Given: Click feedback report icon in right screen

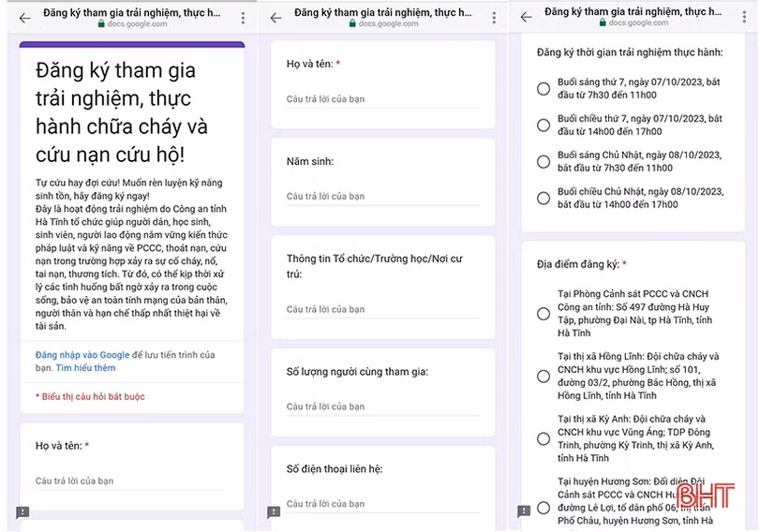Looking at the screenshot, I should (x=525, y=512).
